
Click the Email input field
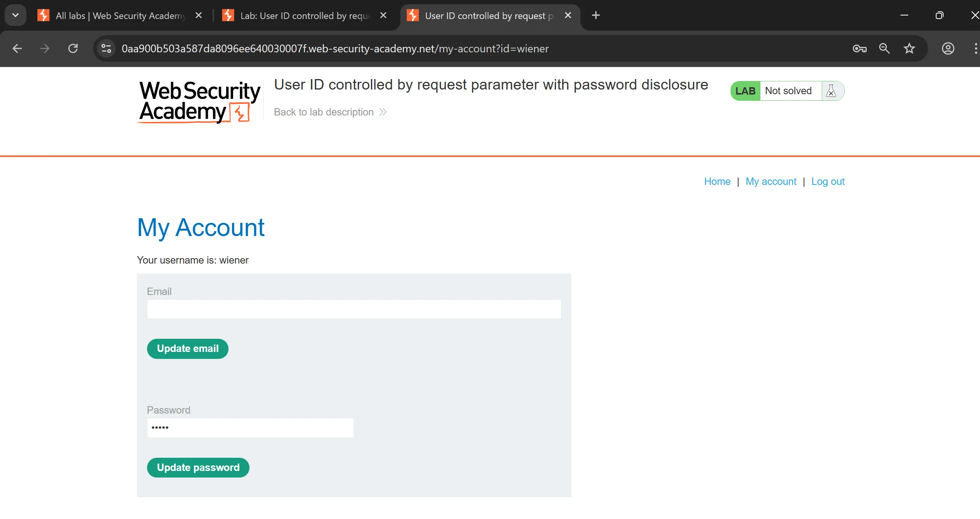(x=354, y=309)
